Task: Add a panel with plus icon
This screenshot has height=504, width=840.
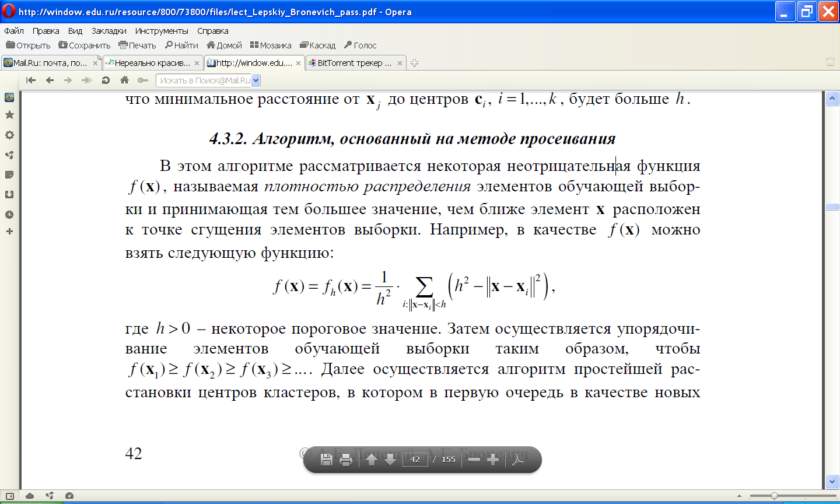Action: 9,232
